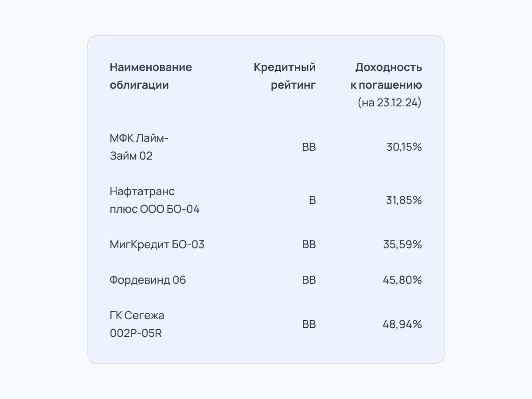Screen dimensions: 532x399
Task: Click the BB rating of ГК Сегежа
Action: pyautogui.click(x=309, y=325)
